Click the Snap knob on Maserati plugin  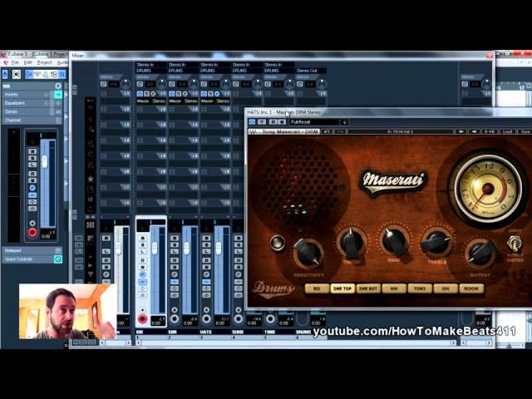(394, 241)
